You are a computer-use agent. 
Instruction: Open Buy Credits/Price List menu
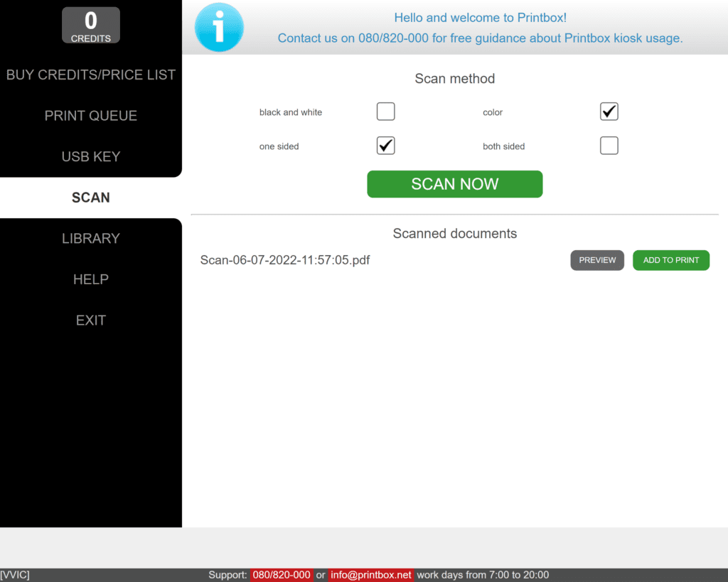click(91, 75)
